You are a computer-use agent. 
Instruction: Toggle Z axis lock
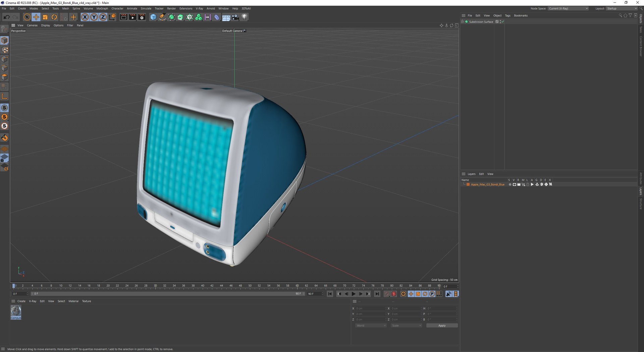(x=103, y=17)
